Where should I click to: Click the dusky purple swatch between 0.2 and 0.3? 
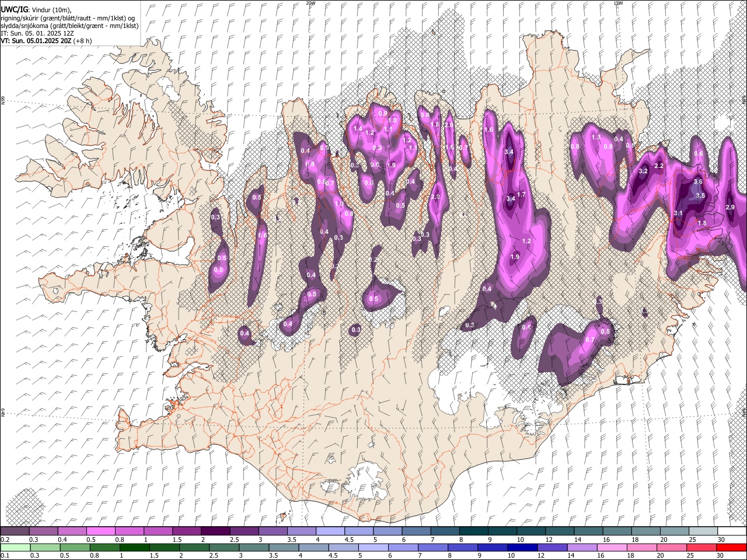15,531
